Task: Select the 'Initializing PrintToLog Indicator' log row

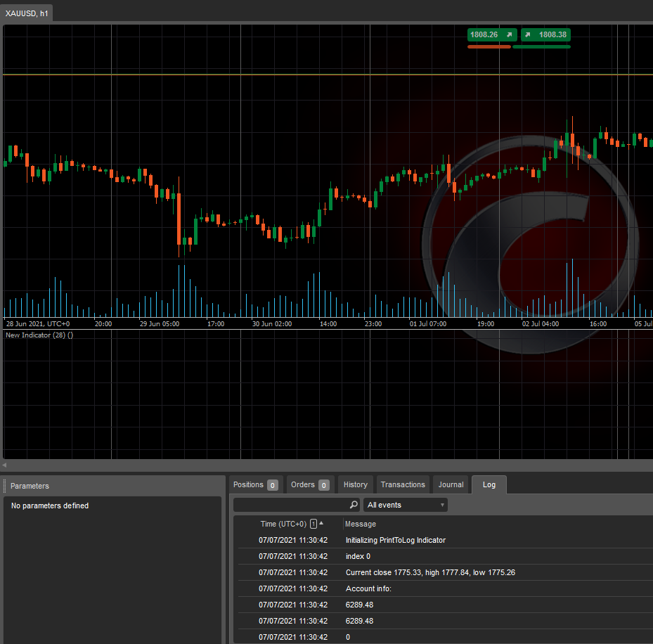Action: (x=445, y=540)
